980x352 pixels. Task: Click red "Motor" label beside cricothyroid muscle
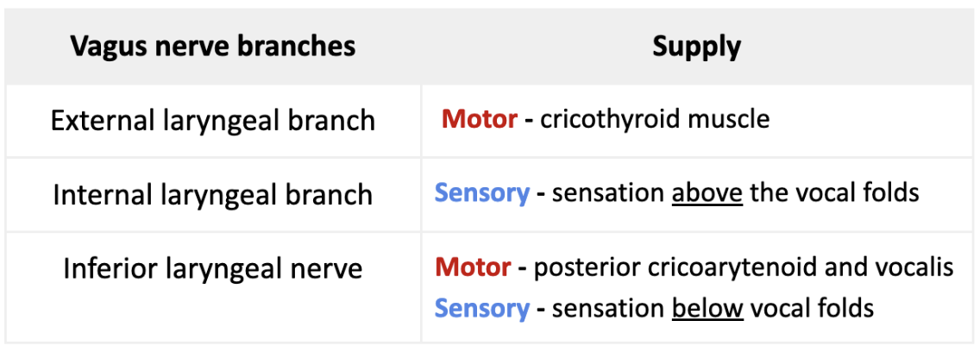pos(479,119)
